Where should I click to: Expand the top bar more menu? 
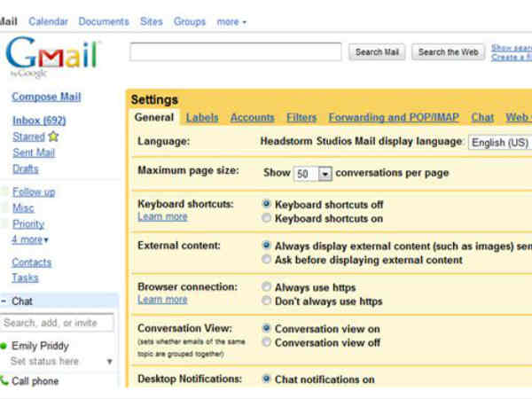[231, 22]
